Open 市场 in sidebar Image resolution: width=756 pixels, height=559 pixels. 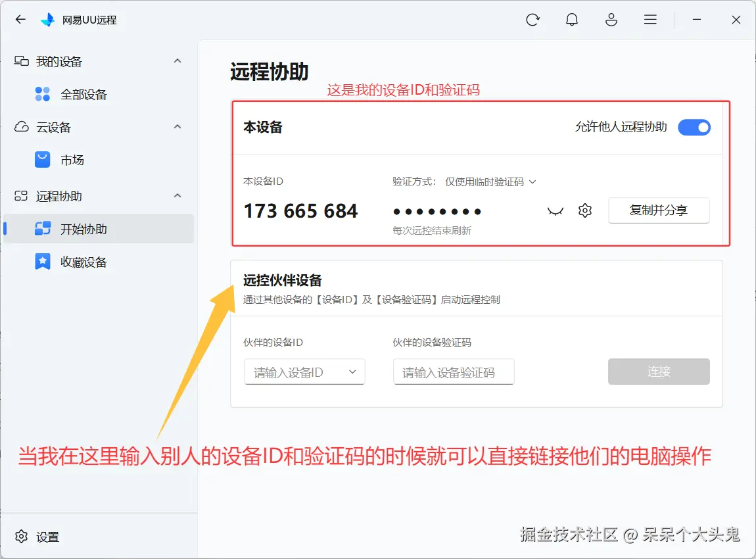click(99, 160)
